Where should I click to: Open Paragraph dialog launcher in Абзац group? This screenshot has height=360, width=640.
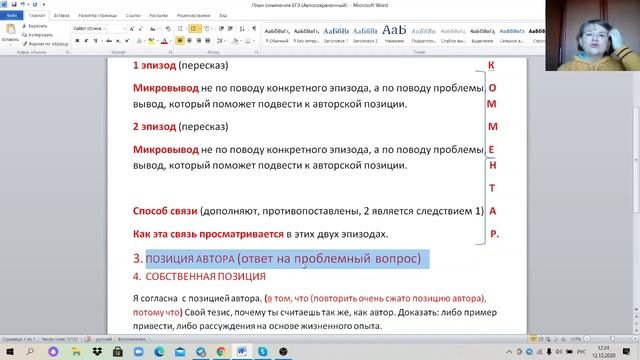coord(257,52)
